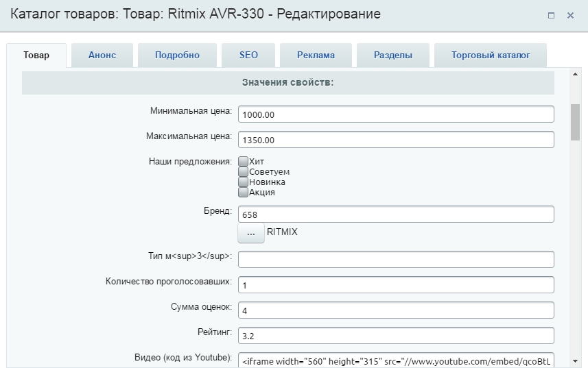Click the Бренд ID input field
Screen dimensions: 588x368
(x=395, y=214)
